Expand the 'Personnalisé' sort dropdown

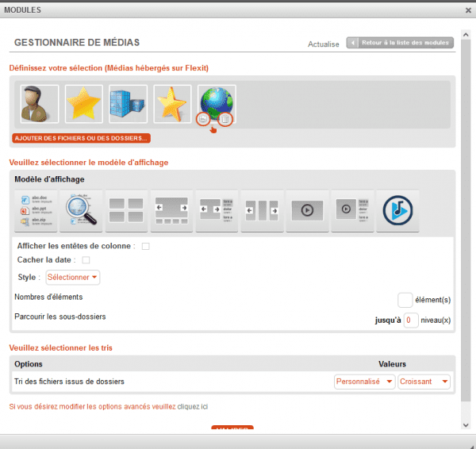(364, 382)
